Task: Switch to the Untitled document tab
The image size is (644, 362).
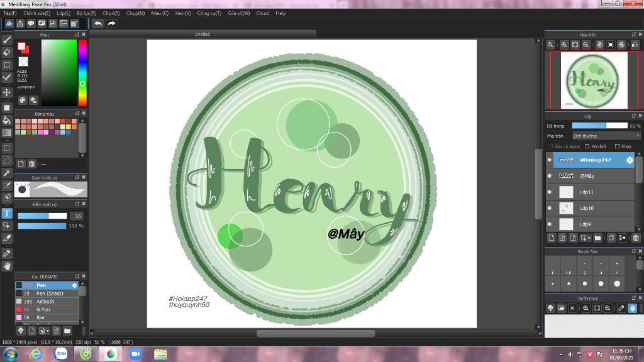Action: tap(202, 34)
